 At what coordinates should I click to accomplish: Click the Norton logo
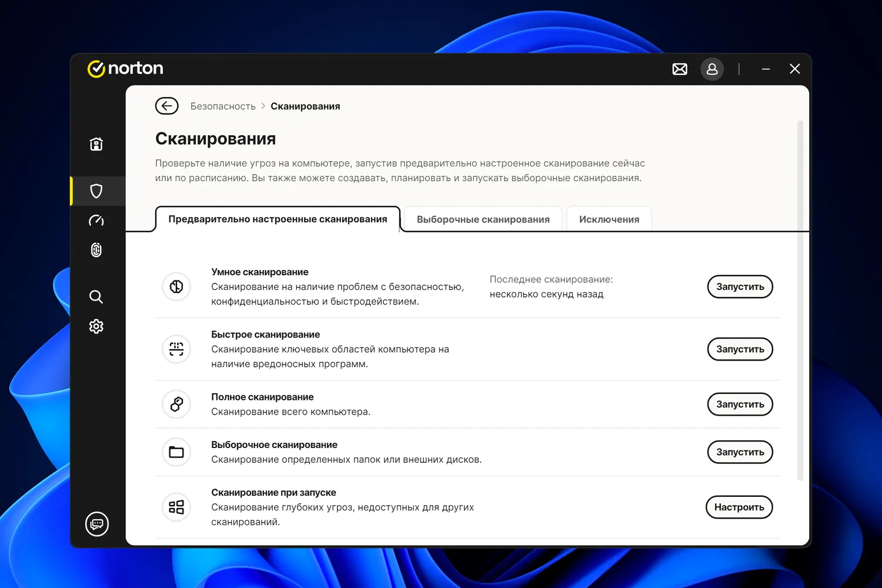point(125,68)
